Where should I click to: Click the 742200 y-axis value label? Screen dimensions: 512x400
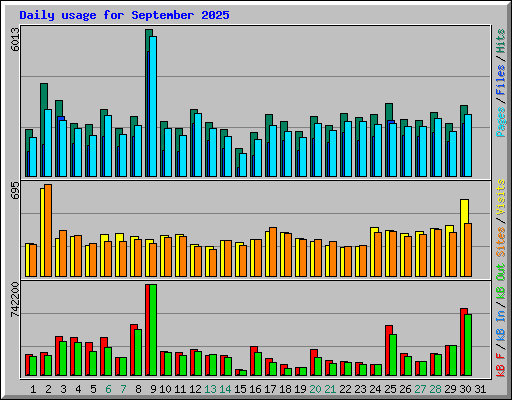click(15, 299)
